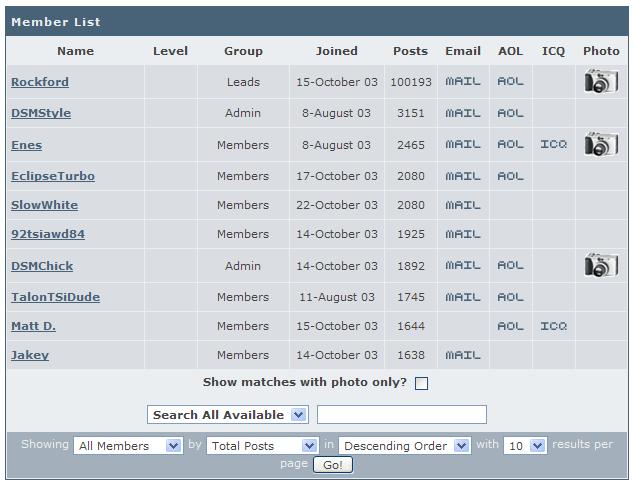Click the member search text field
Screen dimensions: 635x486
point(401,414)
